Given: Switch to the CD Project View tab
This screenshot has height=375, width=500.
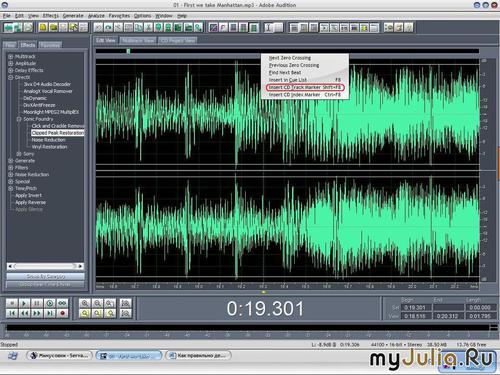Looking at the screenshot, I should tap(178, 40).
